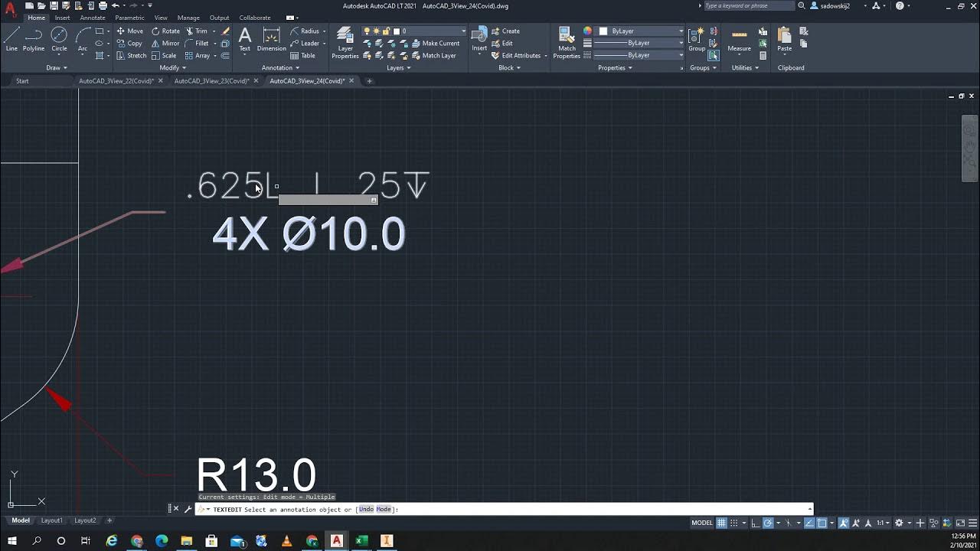
Task: Open the Start tab
Action: pyautogui.click(x=22, y=81)
